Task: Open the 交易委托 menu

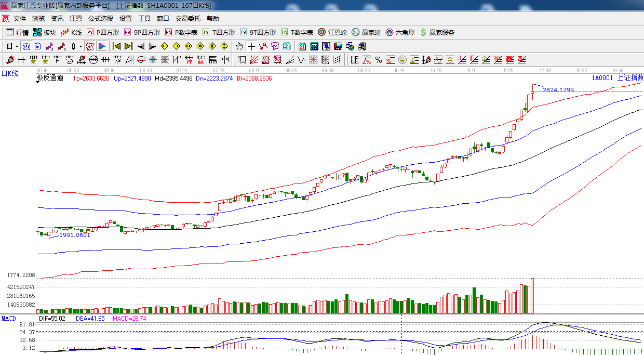Action: [187, 18]
